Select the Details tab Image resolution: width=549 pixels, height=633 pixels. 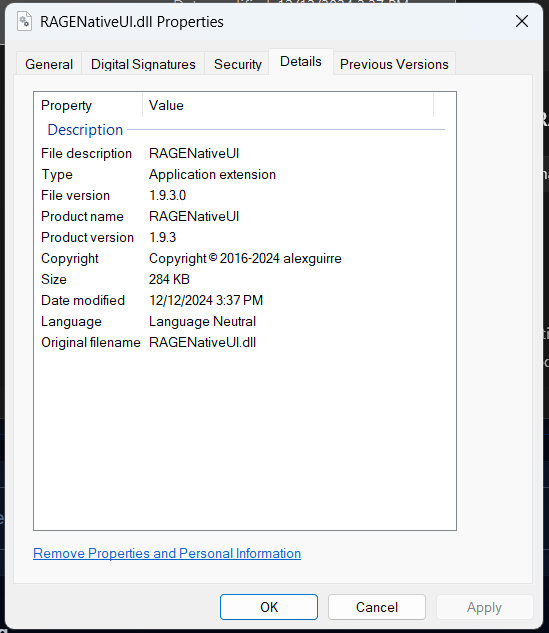tap(301, 62)
